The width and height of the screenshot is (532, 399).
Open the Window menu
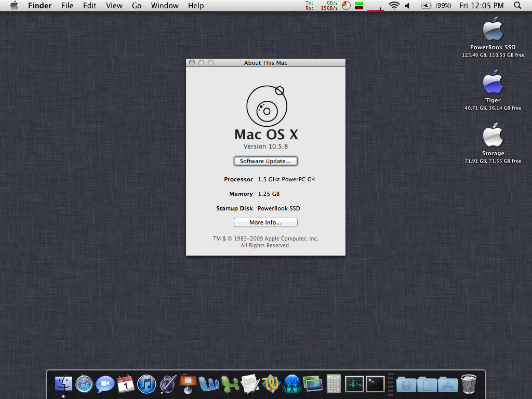tap(165, 5)
